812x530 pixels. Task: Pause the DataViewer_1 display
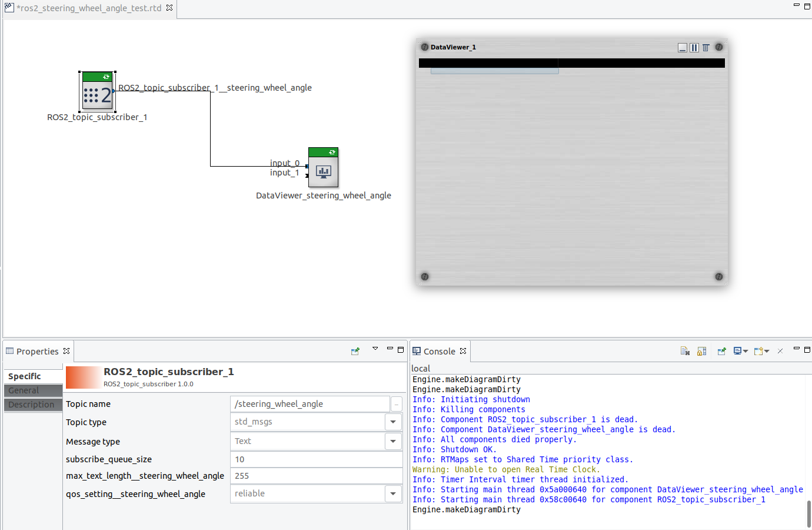point(694,48)
